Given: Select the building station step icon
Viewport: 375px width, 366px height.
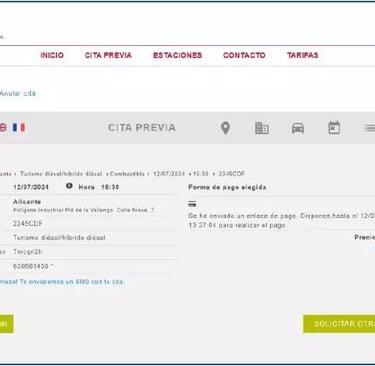Looking at the screenshot, I should click(x=262, y=128).
